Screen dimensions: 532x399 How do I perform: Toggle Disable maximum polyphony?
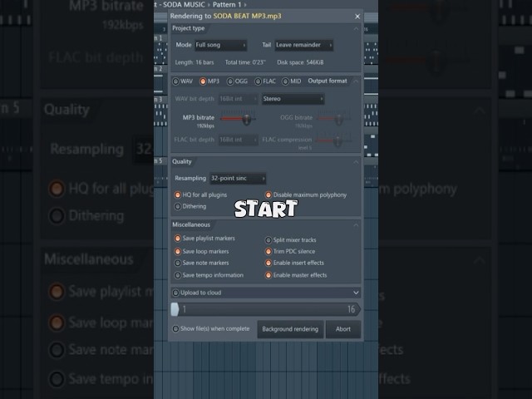click(x=268, y=195)
